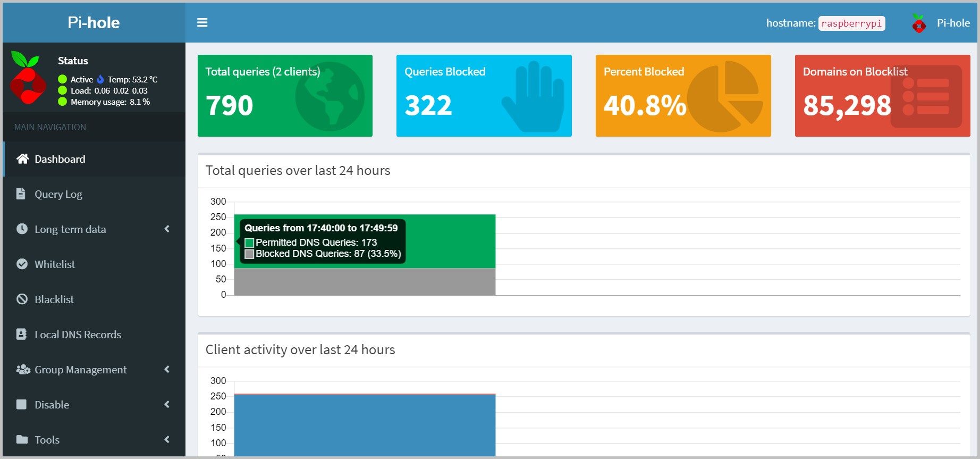Go to the Whitelist page
This screenshot has height=459, width=980.
tap(94, 264)
